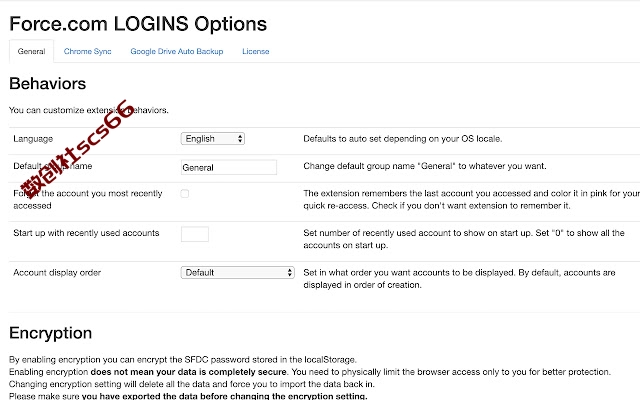The image size is (640, 400).
Task: Click the Default group name text field
Action: point(229,167)
